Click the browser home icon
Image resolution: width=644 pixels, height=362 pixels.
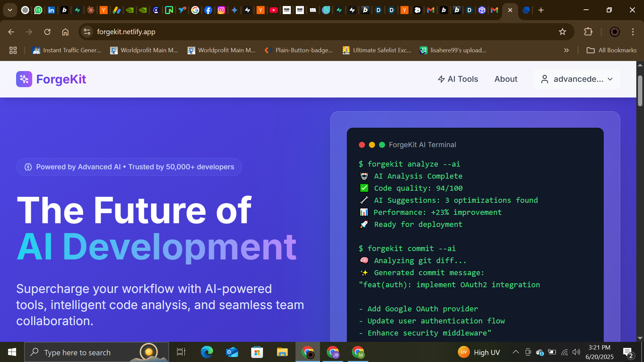(65, 32)
